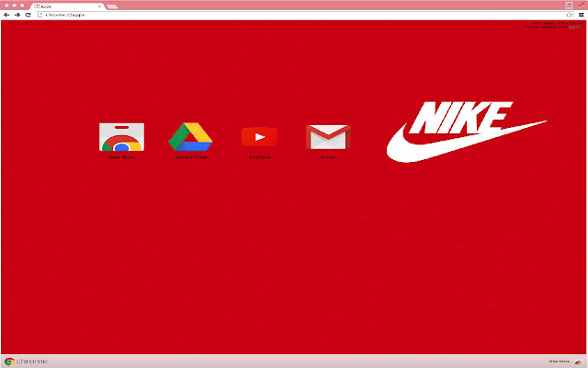Launch the Google Drive app
The image size is (588, 368).
[190, 137]
